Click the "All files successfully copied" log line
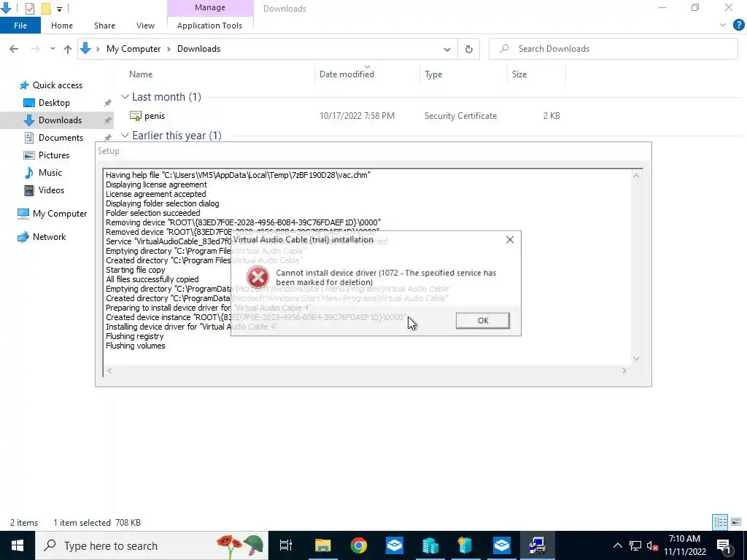This screenshot has width=747, height=560. [x=152, y=279]
